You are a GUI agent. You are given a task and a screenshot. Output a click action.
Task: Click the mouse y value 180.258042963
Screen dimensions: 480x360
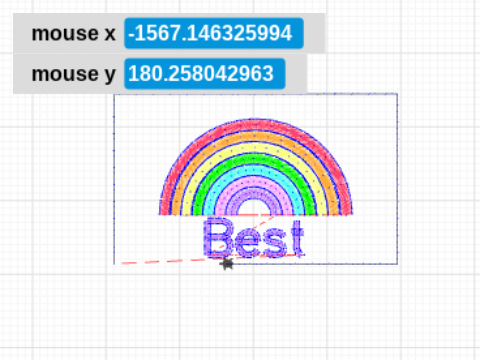pyautogui.click(x=205, y=74)
